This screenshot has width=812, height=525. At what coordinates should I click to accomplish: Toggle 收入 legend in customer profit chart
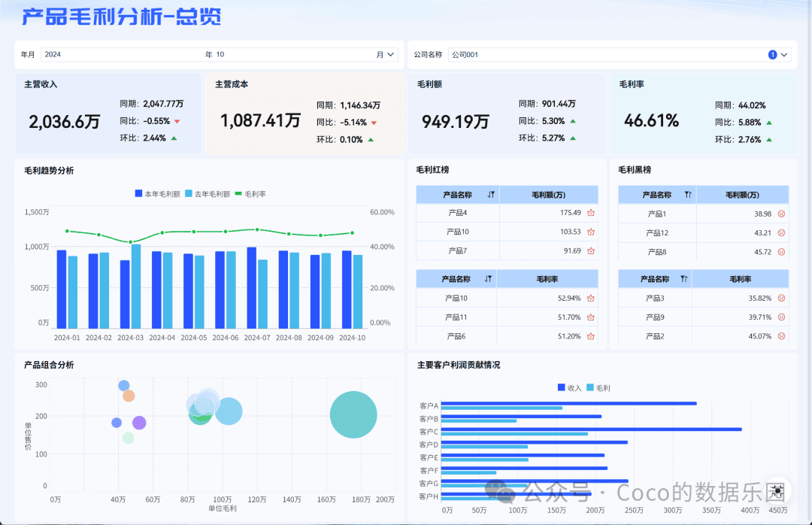coord(570,387)
